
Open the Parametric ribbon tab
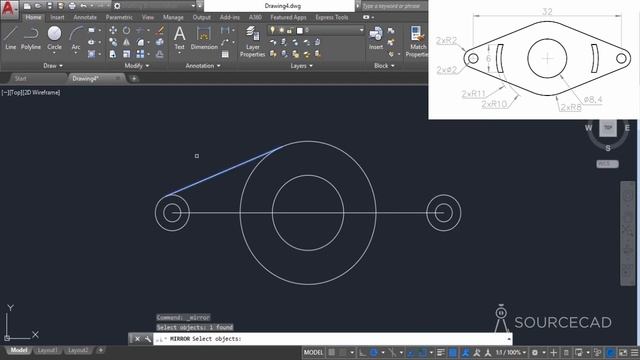[119, 17]
